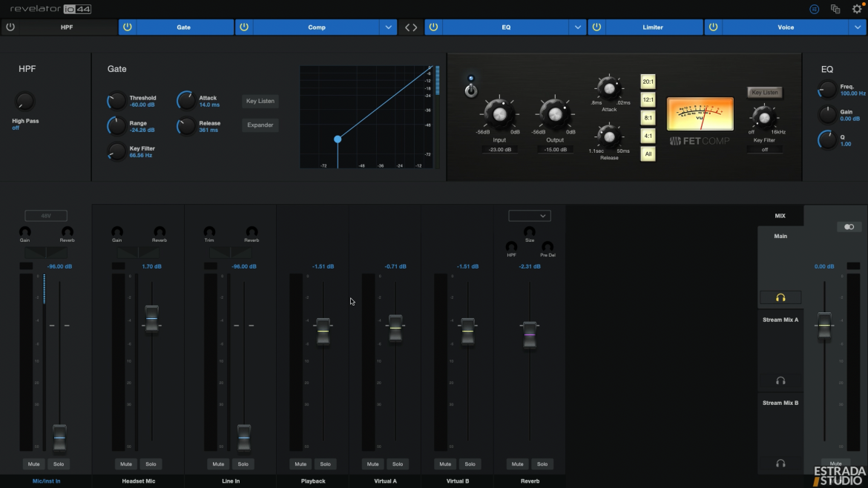Viewport: 868px width, 488px height.
Task: Click the scenes list icon in title bar
Action: tap(815, 9)
